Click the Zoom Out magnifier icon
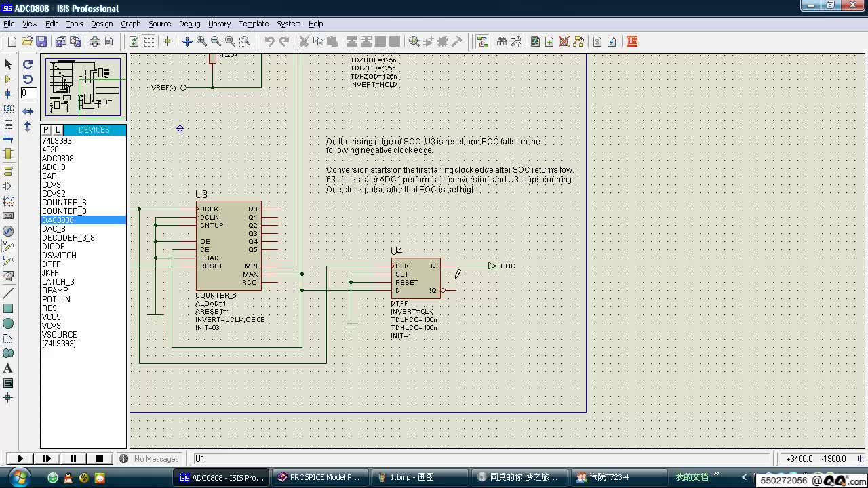Screen dimensions: 868x488 coord(216,41)
